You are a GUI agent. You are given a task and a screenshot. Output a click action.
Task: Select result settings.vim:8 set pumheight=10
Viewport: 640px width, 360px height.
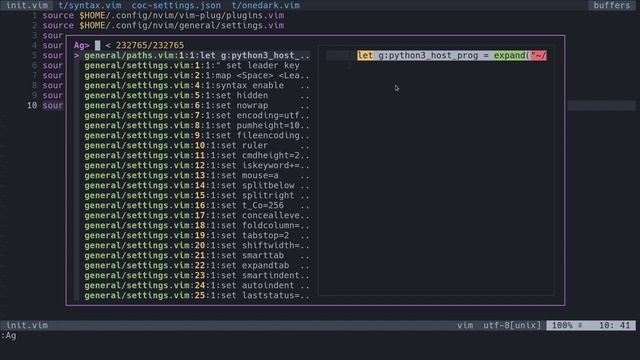click(x=197, y=125)
